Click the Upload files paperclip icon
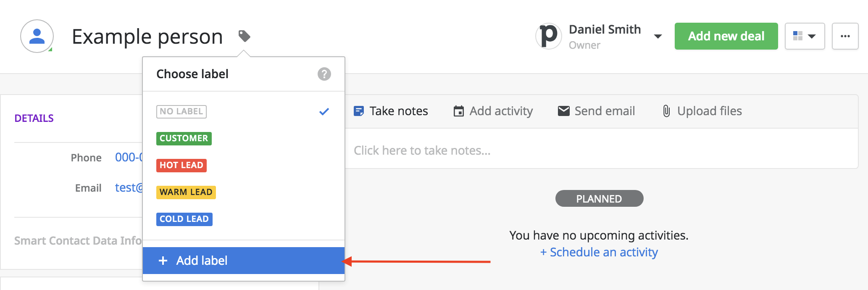 tap(666, 111)
